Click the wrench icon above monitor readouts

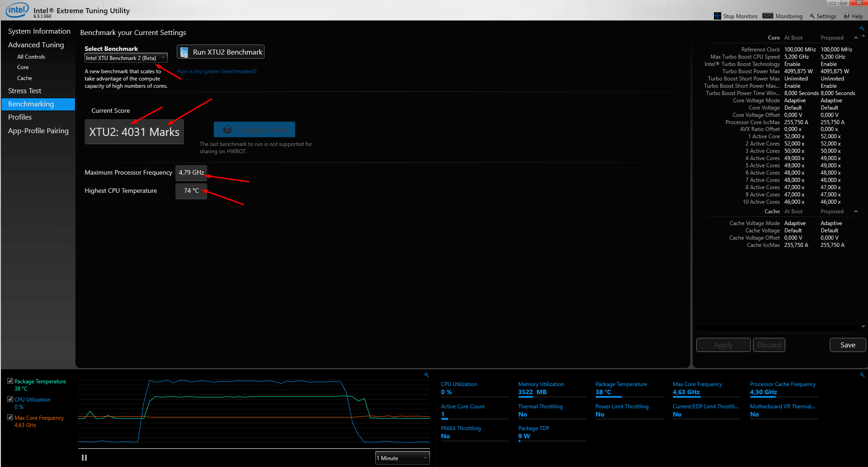coord(862,375)
